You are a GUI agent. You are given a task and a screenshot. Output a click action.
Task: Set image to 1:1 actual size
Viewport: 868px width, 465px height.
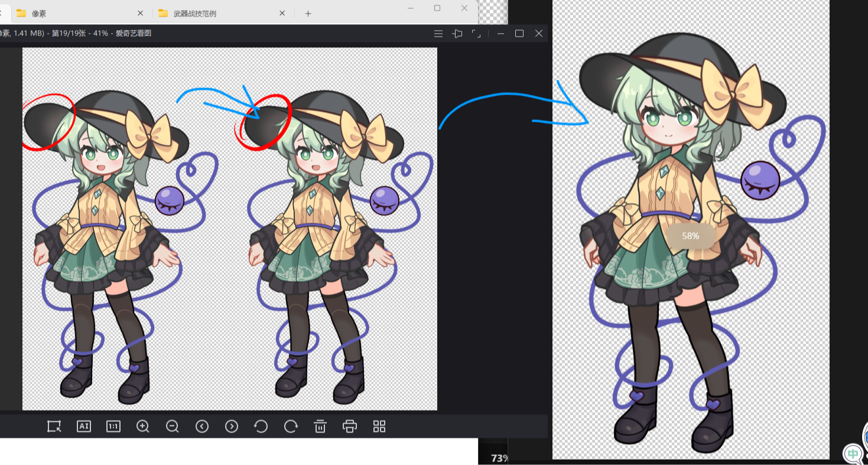[x=113, y=426]
